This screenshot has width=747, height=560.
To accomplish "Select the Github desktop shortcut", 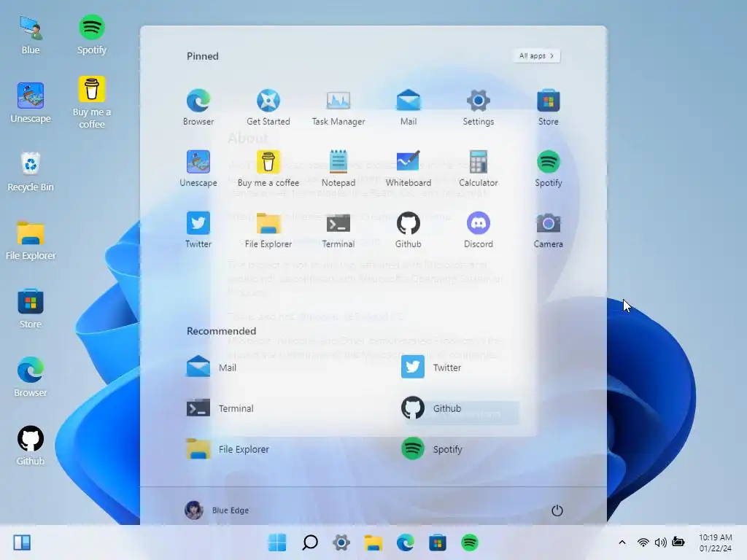I will point(31,446).
